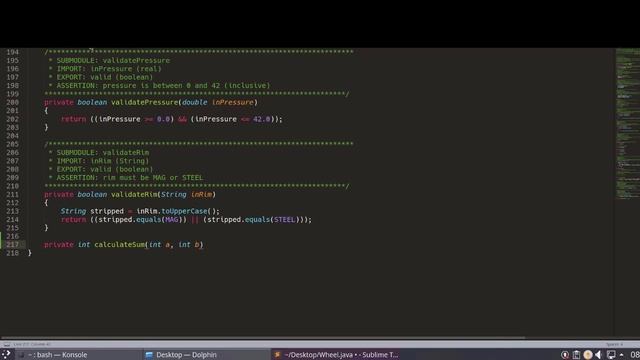Click the line and column status text
The height and width of the screenshot is (360, 640).
[32, 344]
